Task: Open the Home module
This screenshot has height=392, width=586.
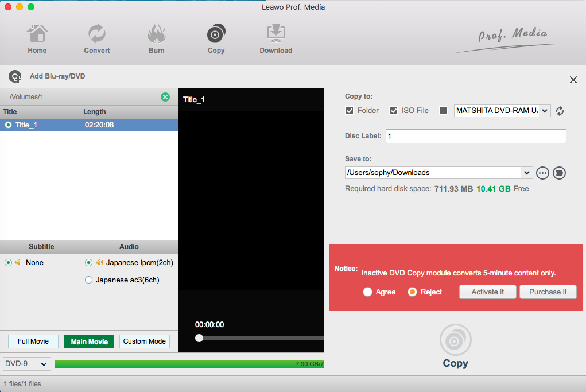Action: 37,39
